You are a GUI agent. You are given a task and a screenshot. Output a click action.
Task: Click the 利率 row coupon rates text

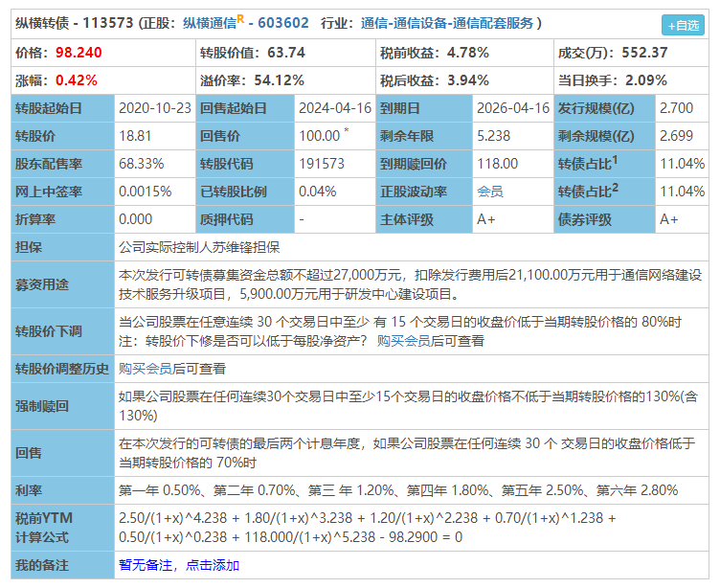[x=398, y=490]
